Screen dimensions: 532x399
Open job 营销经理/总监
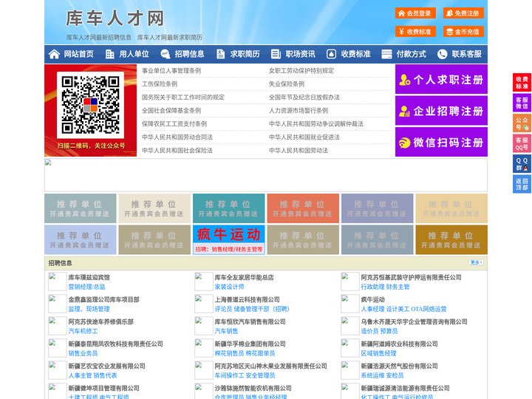(x=86, y=287)
